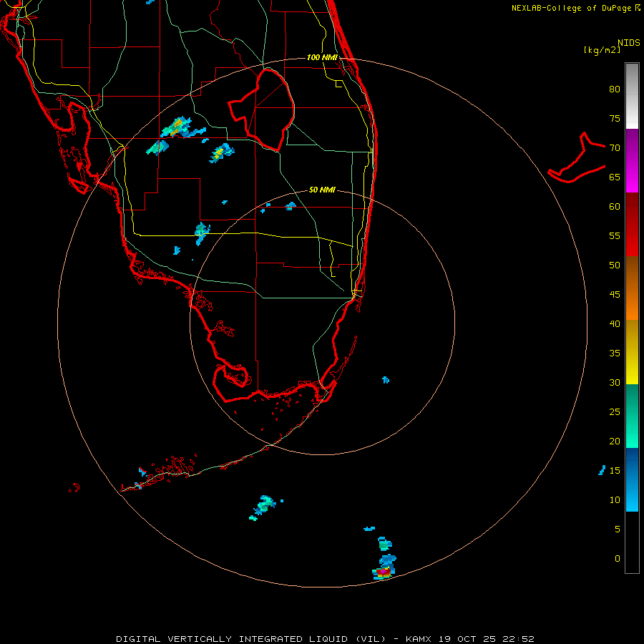Click the 40 value on the scale
The width and height of the screenshot is (644, 644).
(615, 323)
